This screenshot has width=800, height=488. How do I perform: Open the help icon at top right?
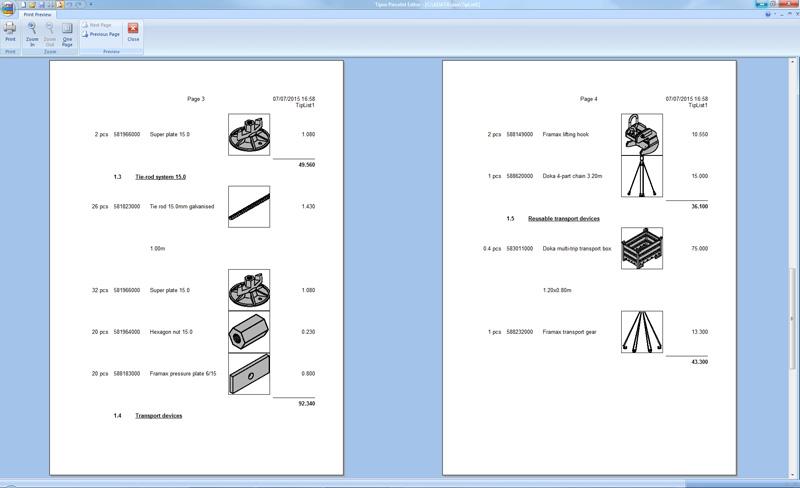(x=768, y=15)
